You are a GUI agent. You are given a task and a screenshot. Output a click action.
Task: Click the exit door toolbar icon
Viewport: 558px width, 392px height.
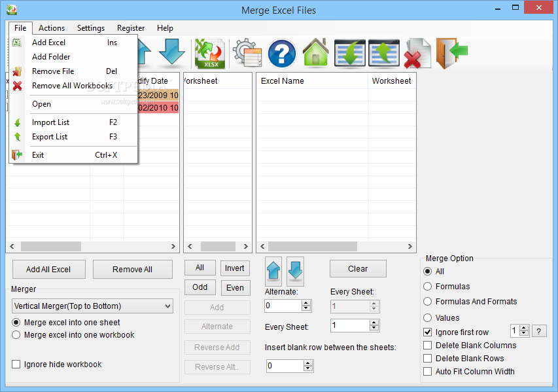click(451, 53)
